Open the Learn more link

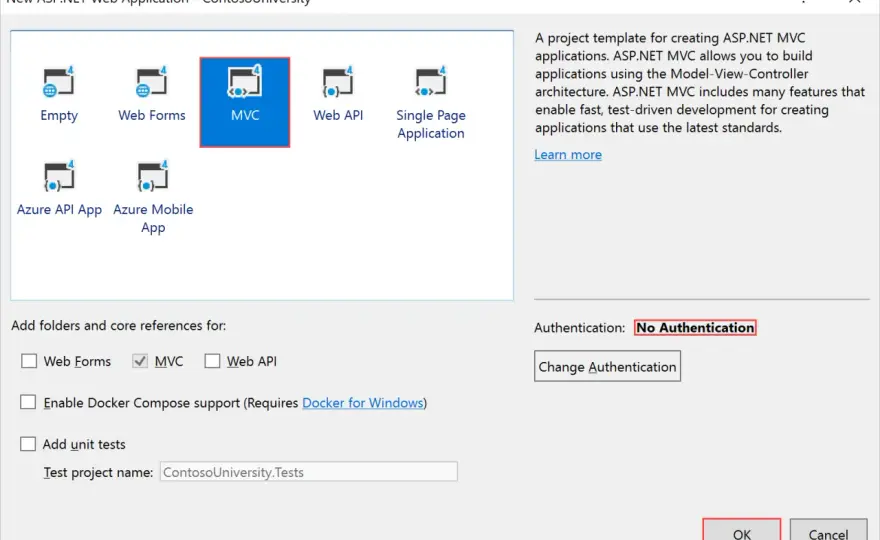point(568,154)
